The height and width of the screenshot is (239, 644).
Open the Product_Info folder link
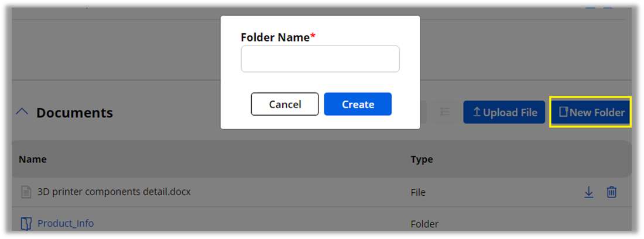coord(65,223)
